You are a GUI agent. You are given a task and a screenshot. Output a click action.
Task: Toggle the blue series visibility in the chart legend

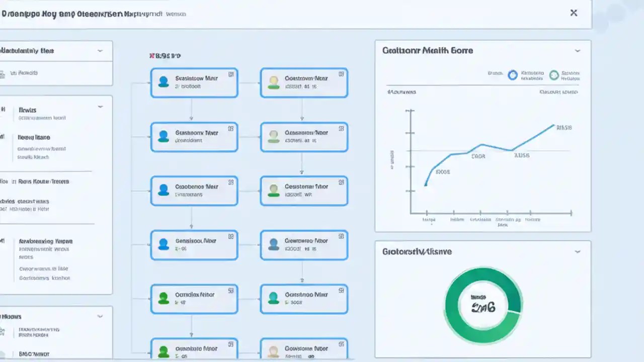pos(512,74)
